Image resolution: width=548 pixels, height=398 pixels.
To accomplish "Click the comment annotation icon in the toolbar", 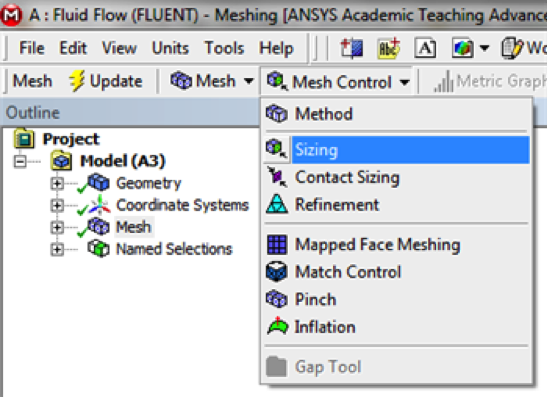I will coord(389,48).
